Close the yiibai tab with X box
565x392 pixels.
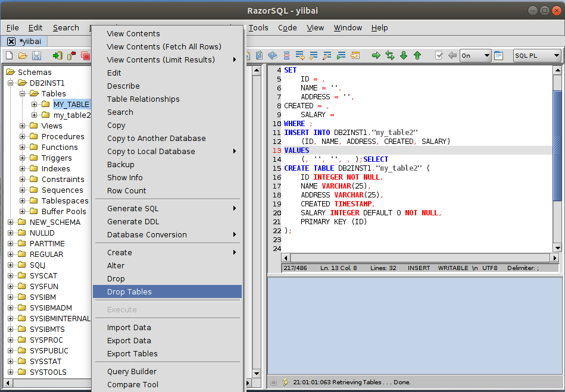(x=11, y=42)
